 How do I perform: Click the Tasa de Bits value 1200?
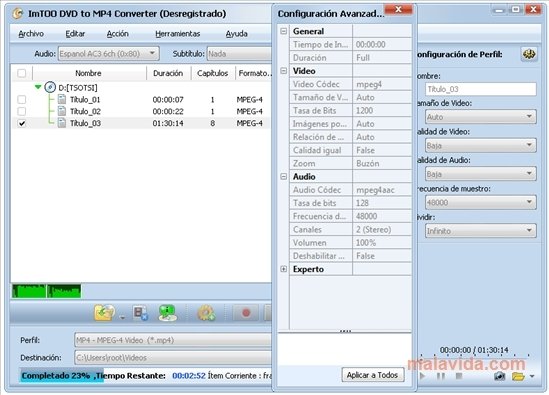(x=382, y=111)
